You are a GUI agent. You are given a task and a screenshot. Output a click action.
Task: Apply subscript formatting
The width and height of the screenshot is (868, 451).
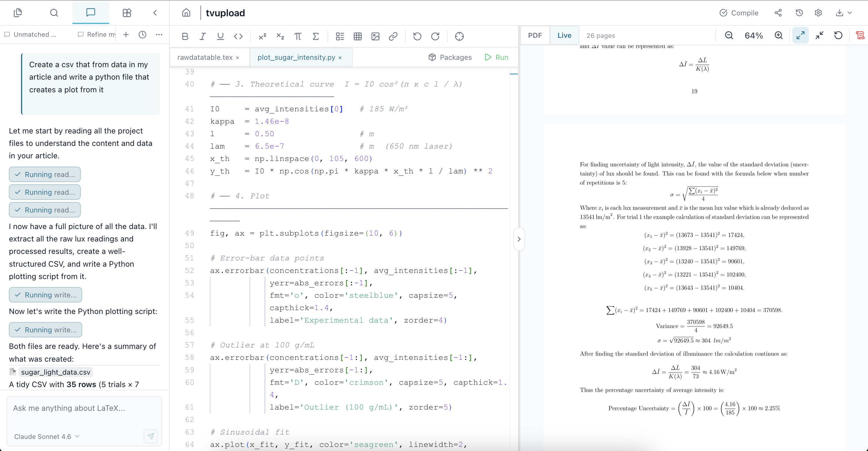coord(280,36)
